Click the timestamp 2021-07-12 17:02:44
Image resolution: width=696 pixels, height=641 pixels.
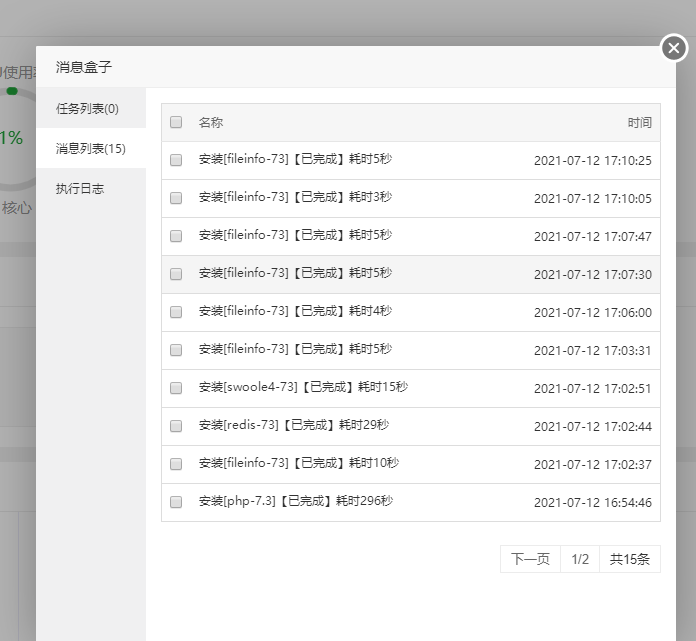593,427
